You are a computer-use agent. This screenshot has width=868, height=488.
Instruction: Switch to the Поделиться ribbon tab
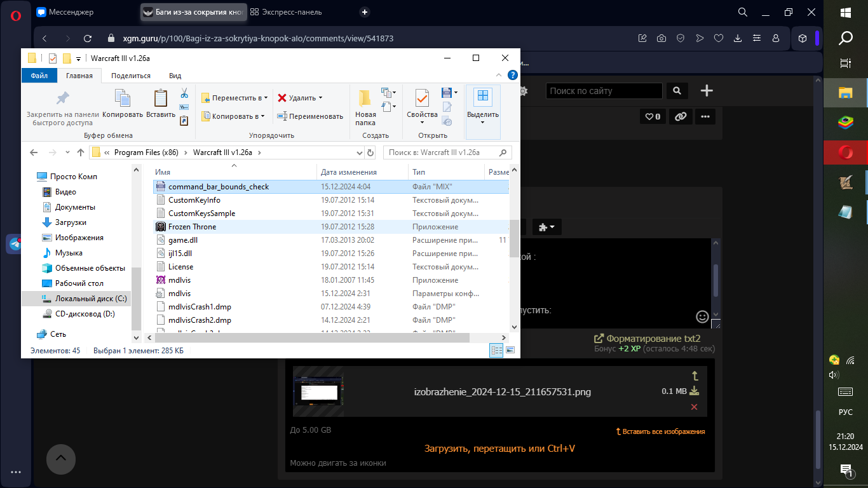click(x=131, y=76)
